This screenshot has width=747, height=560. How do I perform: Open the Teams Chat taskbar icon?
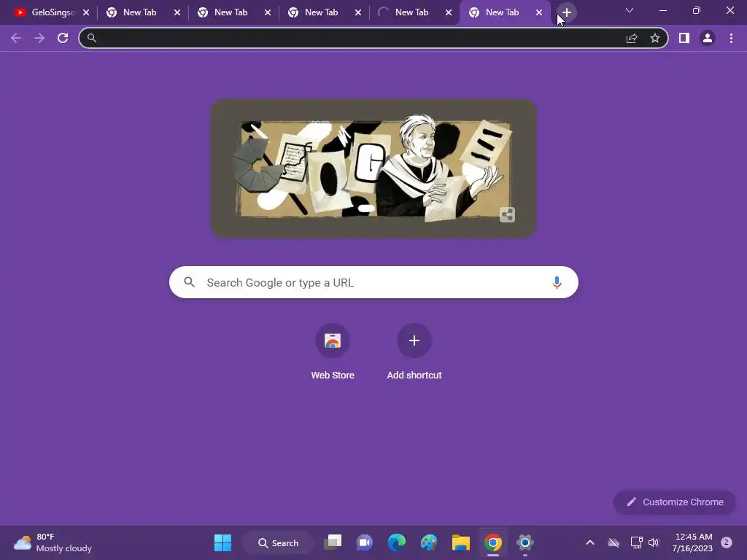[x=365, y=542]
